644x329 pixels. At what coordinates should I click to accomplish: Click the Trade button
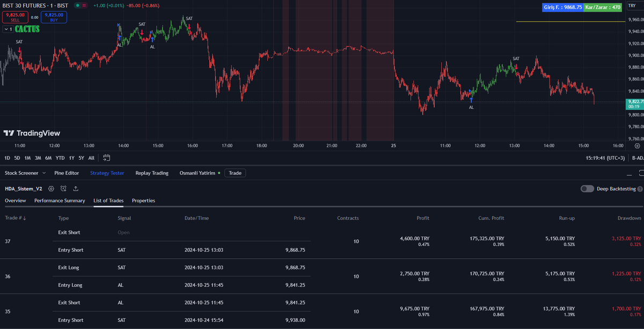(x=235, y=173)
